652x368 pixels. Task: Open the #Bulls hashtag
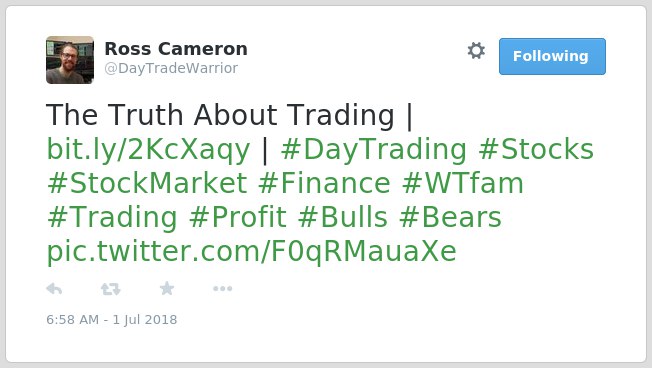tap(343, 217)
